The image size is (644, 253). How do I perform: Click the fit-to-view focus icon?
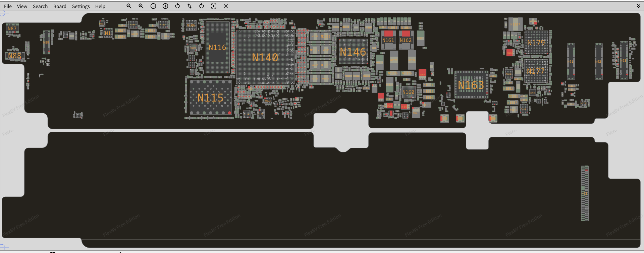[214, 6]
